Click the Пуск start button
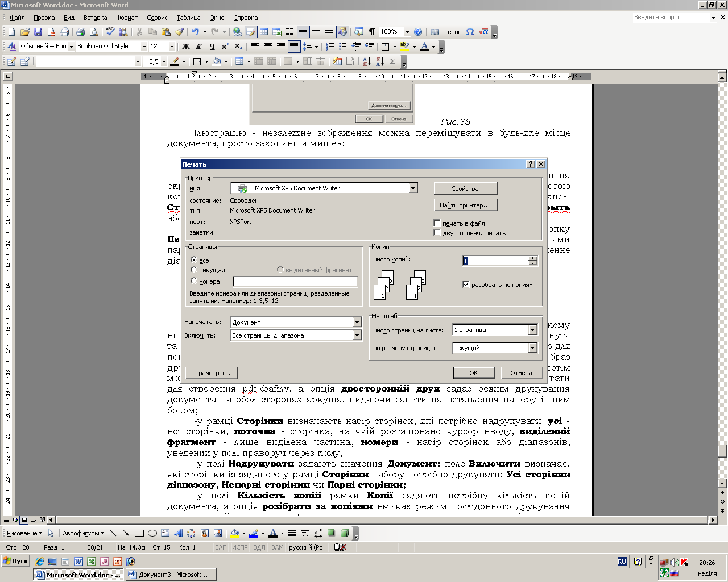This screenshot has height=582, width=728. pyautogui.click(x=15, y=561)
